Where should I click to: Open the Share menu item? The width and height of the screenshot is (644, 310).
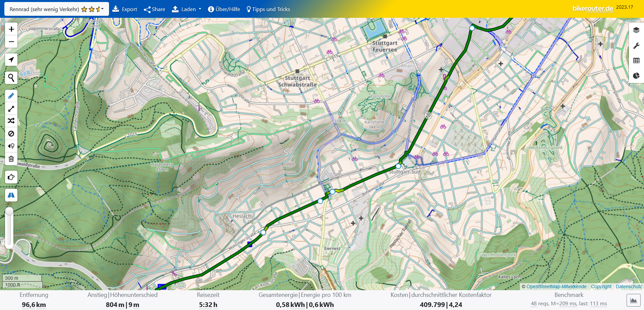click(155, 9)
